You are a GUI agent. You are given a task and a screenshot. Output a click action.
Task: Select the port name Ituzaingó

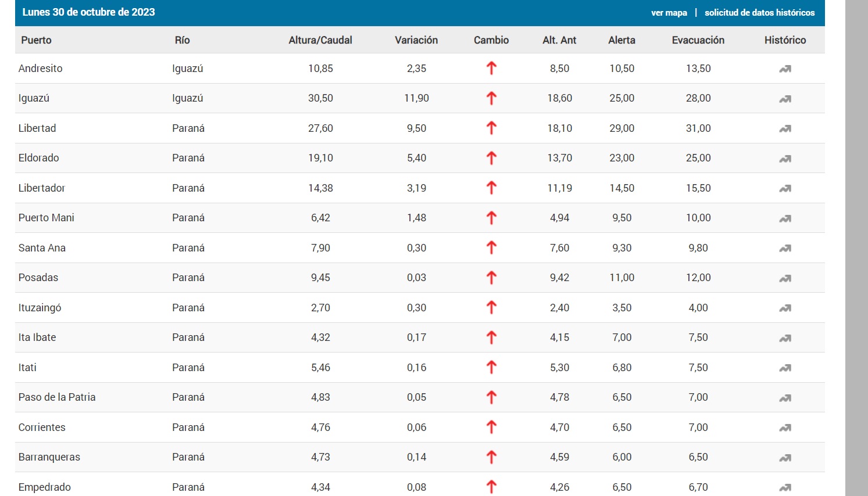point(40,308)
